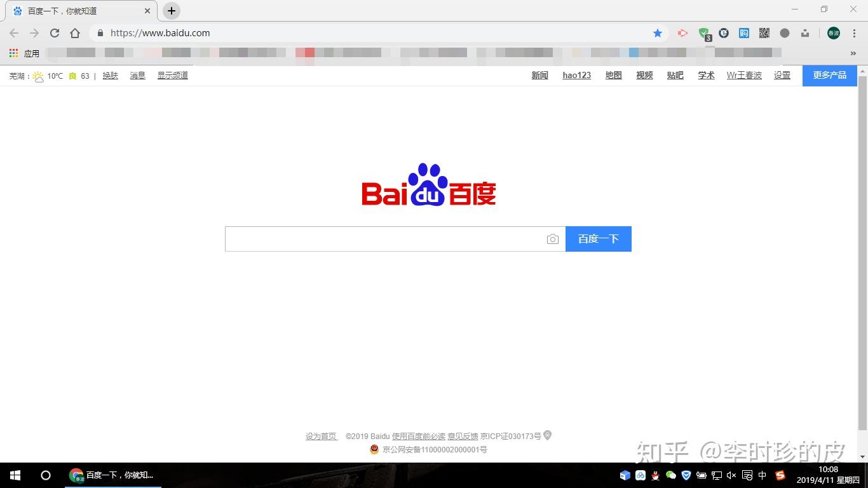The width and height of the screenshot is (868, 488).
Task: Open the hao123 link
Action: (x=577, y=76)
